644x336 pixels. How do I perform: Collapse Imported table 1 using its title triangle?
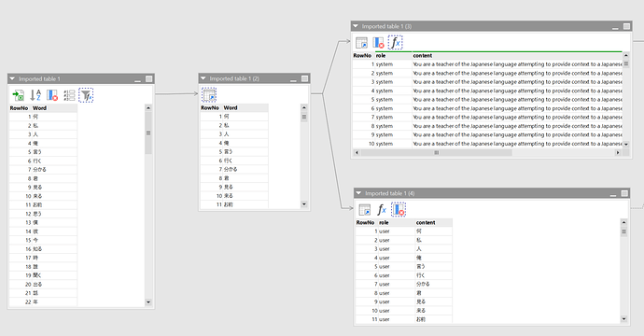coord(12,78)
